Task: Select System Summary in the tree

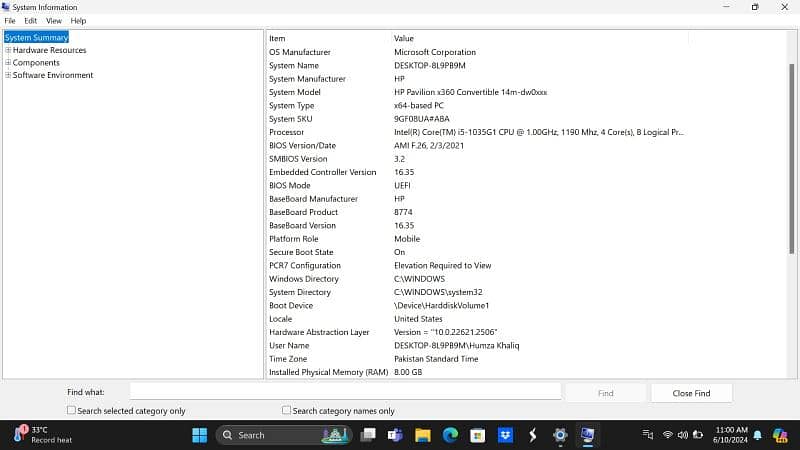Action: pos(36,38)
